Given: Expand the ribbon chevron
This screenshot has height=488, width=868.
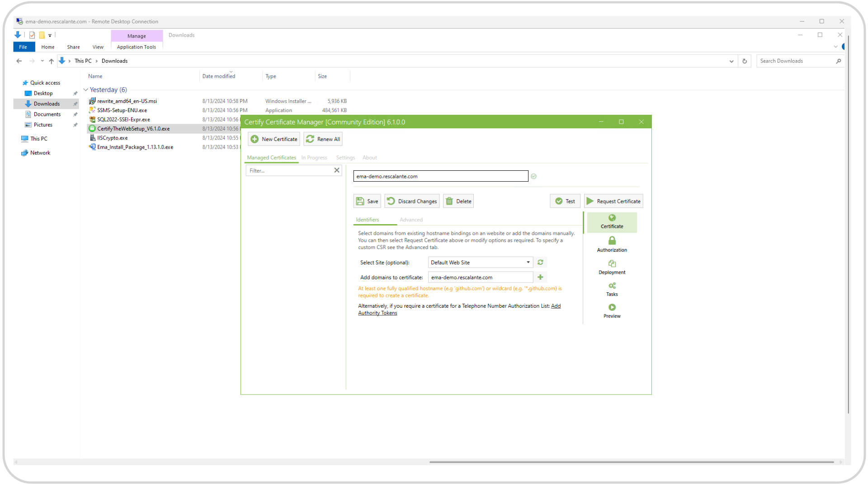Looking at the screenshot, I should (x=835, y=47).
